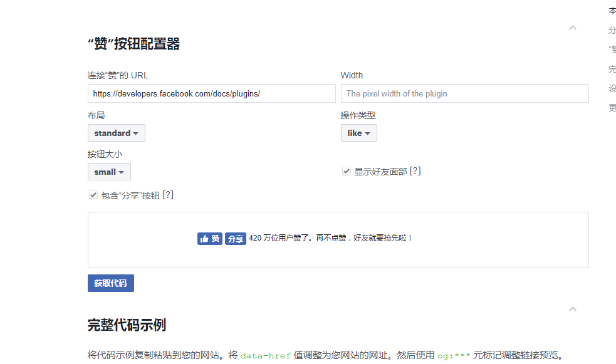Toggle the 显示好友面部 checkbox
This screenshot has width=616, height=364.
[x=346, y=171]
